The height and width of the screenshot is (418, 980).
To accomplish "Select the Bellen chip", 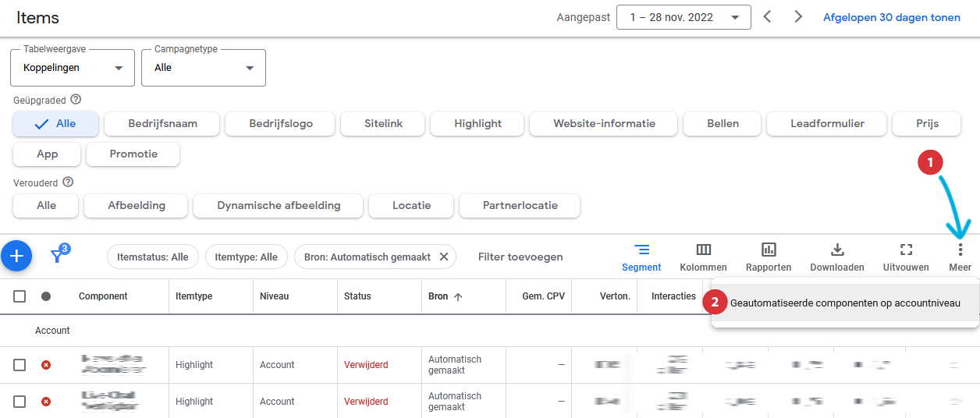I will click(x=723, y=123).
